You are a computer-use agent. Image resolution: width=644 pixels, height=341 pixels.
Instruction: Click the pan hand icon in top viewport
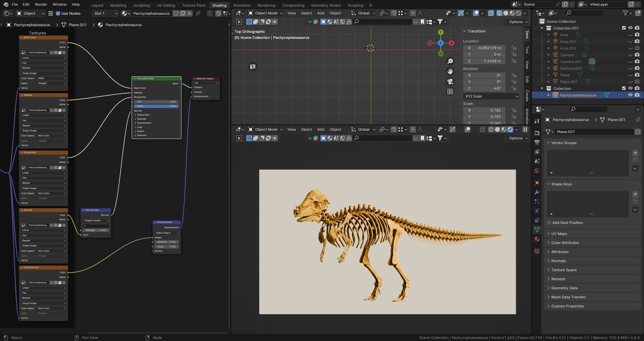(x=450, y=71)
